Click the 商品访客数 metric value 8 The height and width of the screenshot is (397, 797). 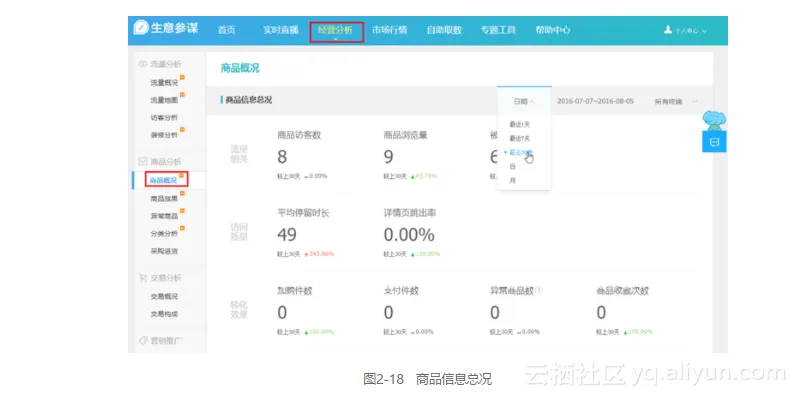coord(282,157)
